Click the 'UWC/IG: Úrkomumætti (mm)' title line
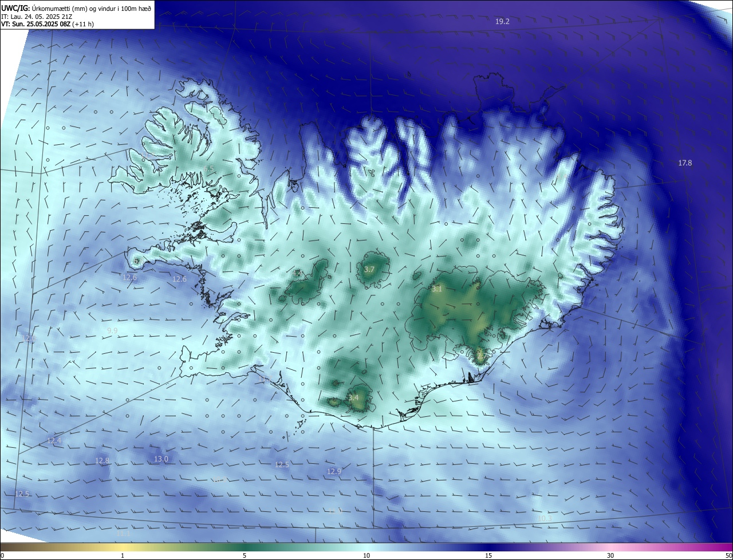This screenshot has width=733, height=560. coord(76,8)
